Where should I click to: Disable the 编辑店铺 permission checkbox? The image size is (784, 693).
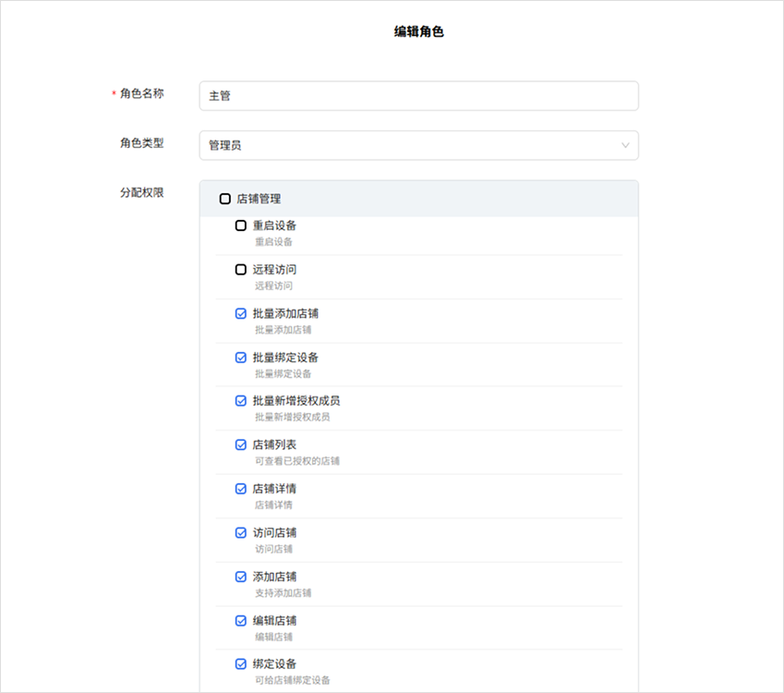pyautogui.click(x=241, y=621)
